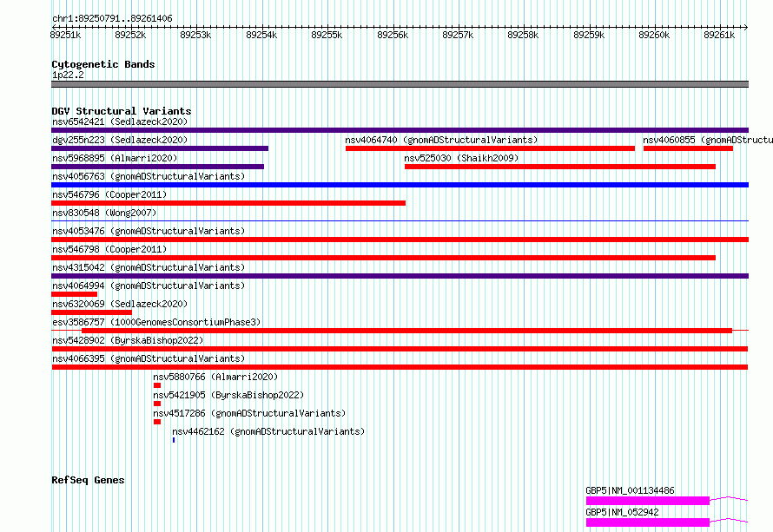This screenshot has width=773, height=532.
Task: Click the Cytogenetic Bands track title
Action: (103, 64)
